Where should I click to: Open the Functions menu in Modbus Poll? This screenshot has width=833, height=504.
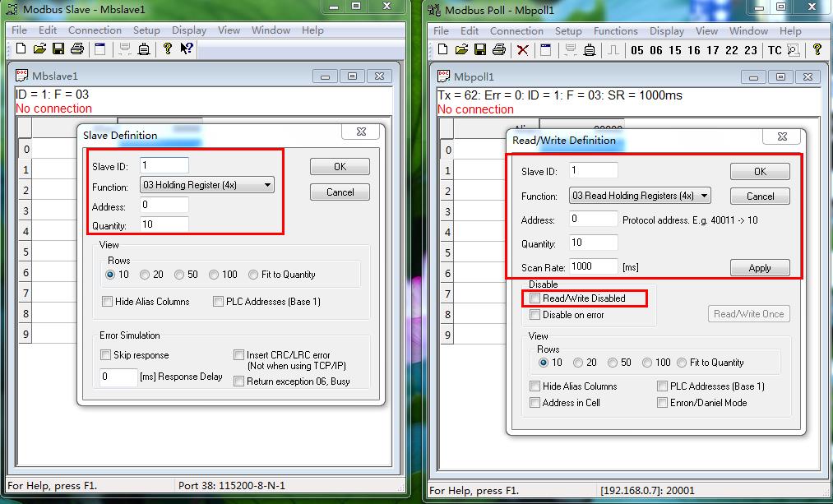pyautogui.click(x=615, y=31)
